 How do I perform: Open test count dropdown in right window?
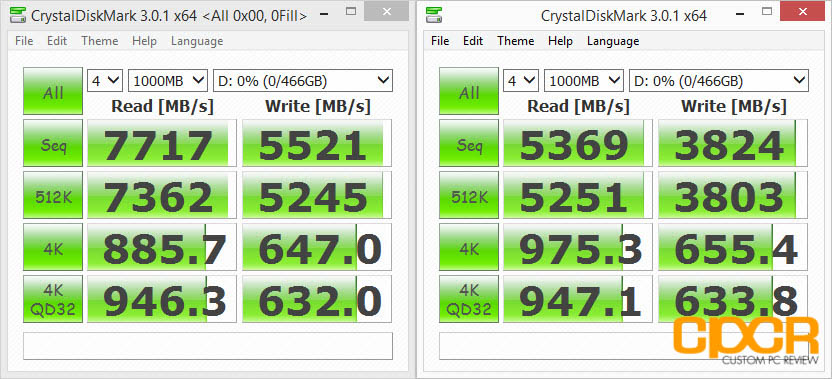[x=521, y=81]
